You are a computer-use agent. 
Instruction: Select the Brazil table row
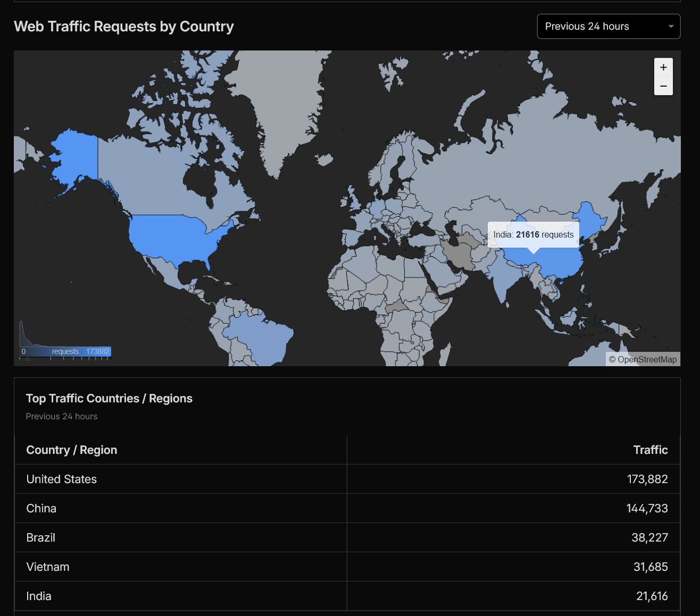pos(347,537)
